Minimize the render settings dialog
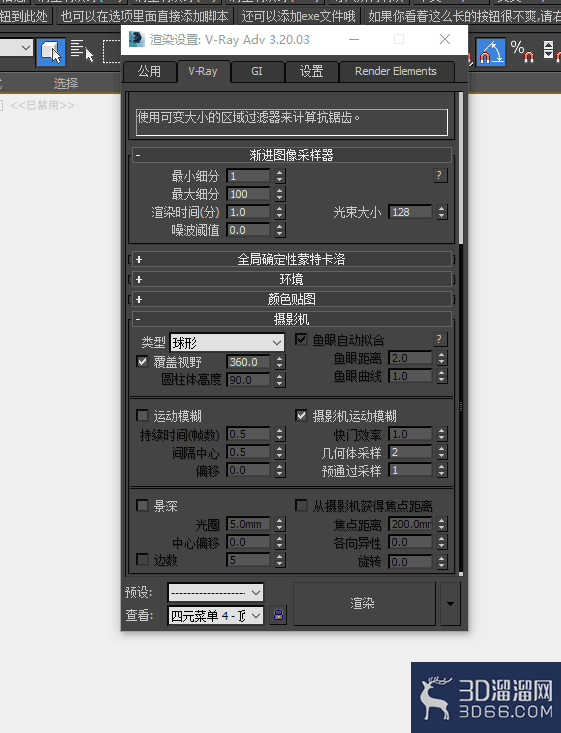561x733 pixels. point(354,39)
